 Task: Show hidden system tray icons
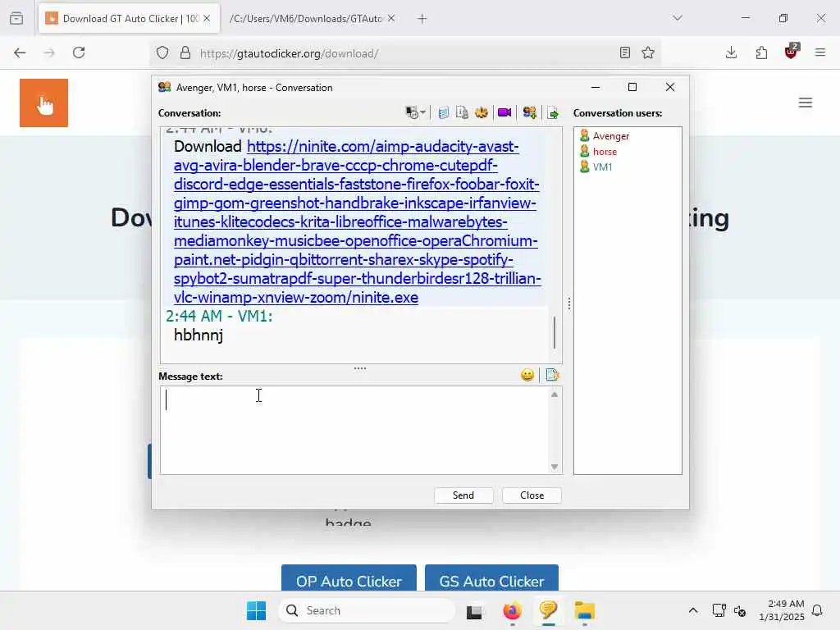pos(692,610)
